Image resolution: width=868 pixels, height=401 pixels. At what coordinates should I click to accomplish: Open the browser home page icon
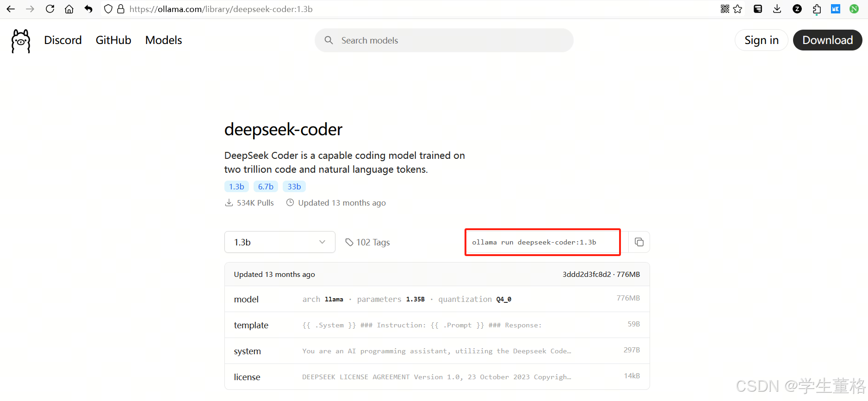[x=69, y=9]
